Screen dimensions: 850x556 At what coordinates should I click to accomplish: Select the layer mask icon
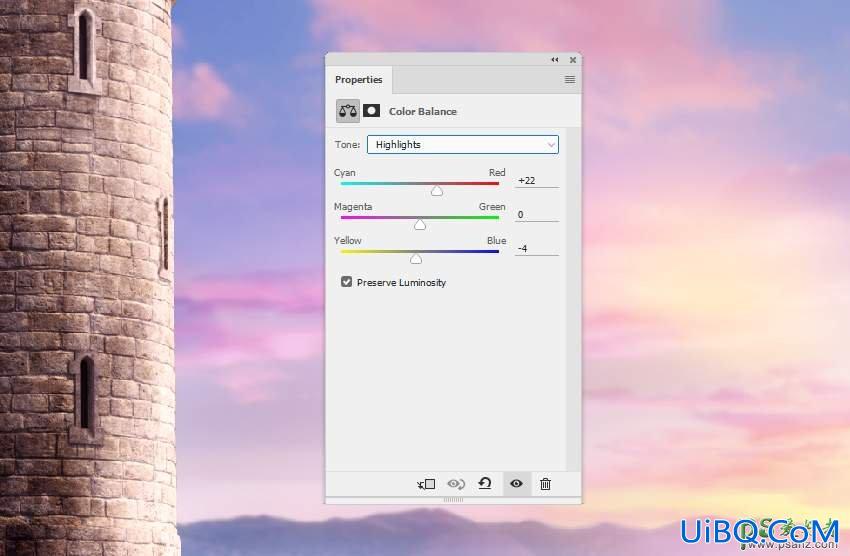pyautogui.click(x=371, y=111)
